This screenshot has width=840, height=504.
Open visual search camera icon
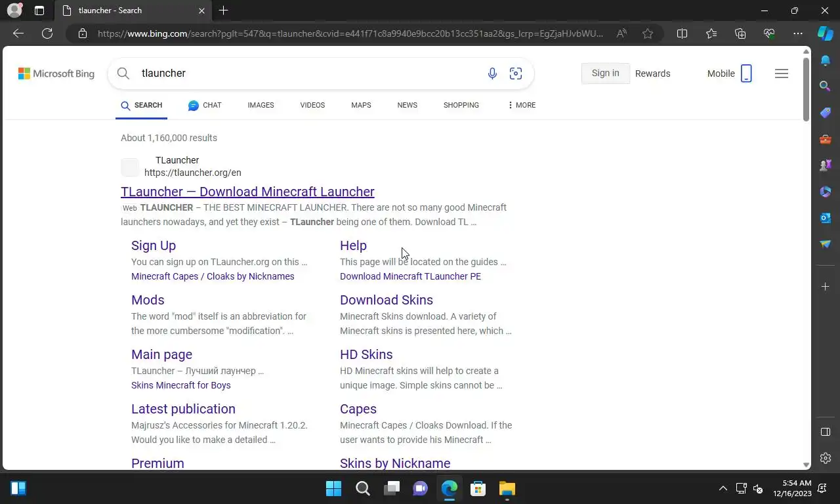[516, 73]
